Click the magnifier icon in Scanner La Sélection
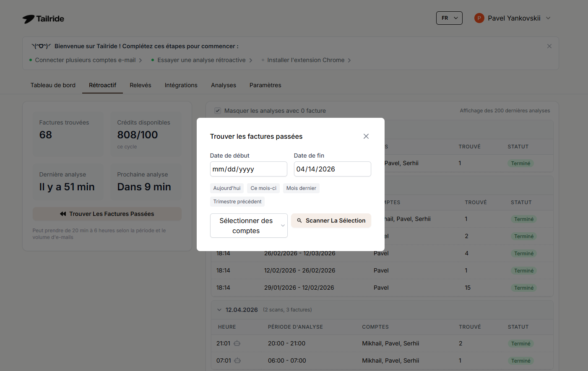 click(x=299, y=221)
